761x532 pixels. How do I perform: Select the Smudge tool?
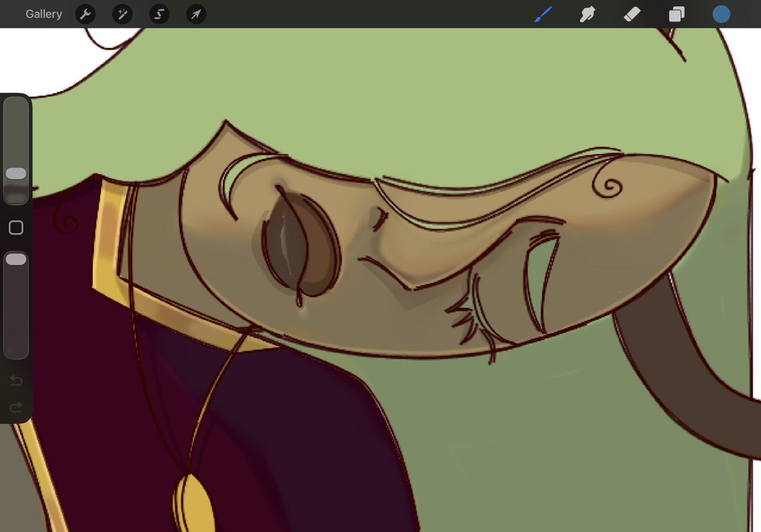pyautogui.click(x=587, y=14)
